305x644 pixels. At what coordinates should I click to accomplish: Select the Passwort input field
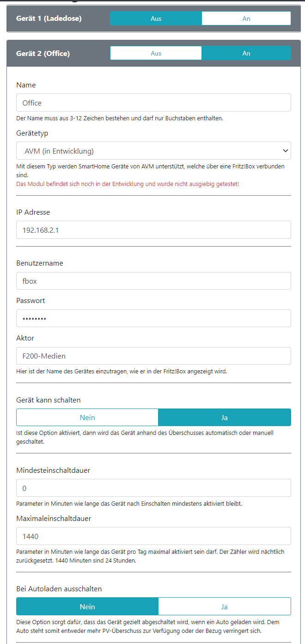tap(153, 318)
